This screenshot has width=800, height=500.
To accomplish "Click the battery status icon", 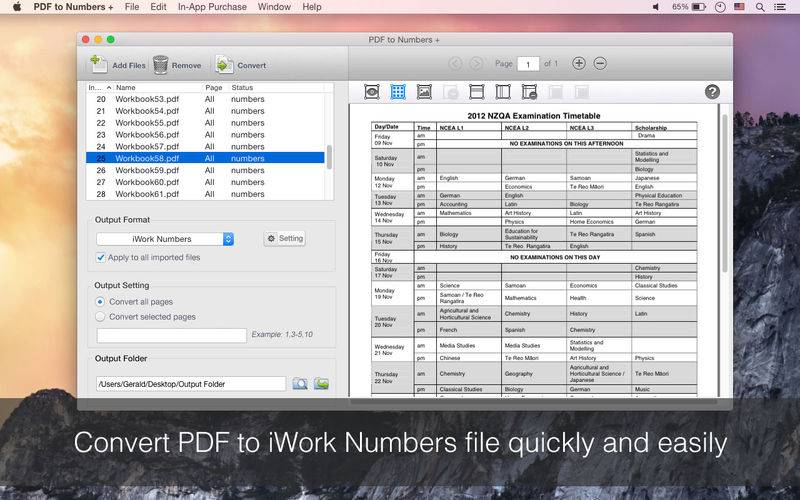I will point(699,7).
